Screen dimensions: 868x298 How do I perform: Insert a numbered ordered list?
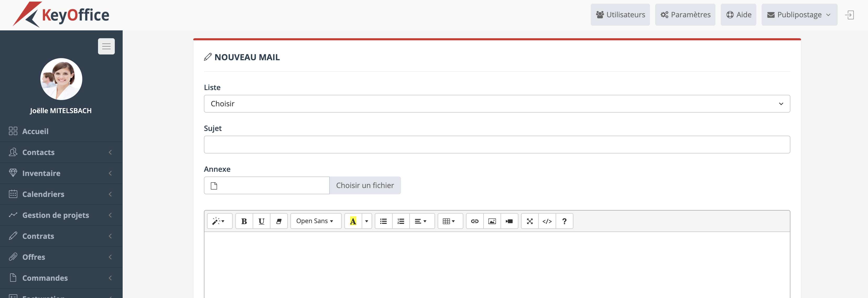point(401,221)
